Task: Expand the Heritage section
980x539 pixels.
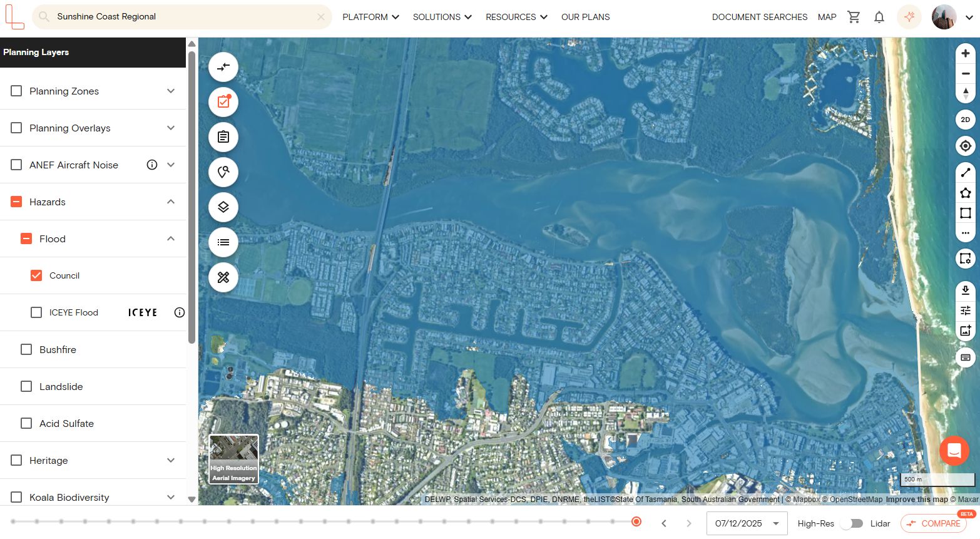Action: click(x=171, y=460)
